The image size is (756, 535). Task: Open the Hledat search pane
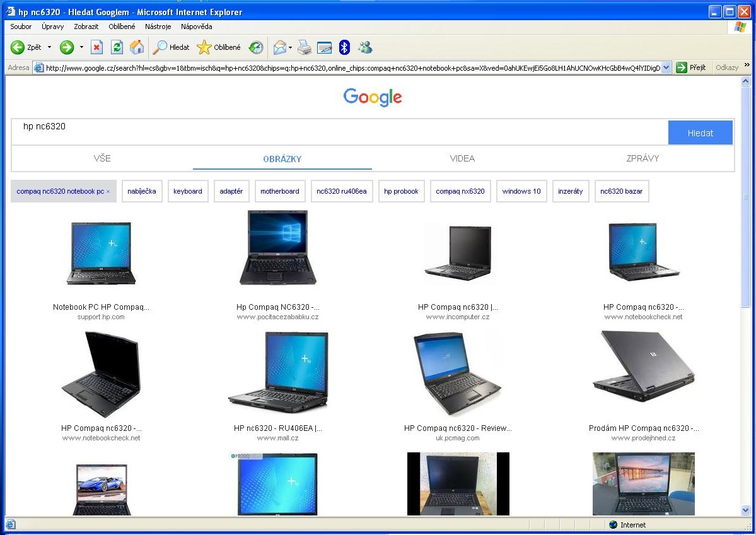(x=171, y=47)
